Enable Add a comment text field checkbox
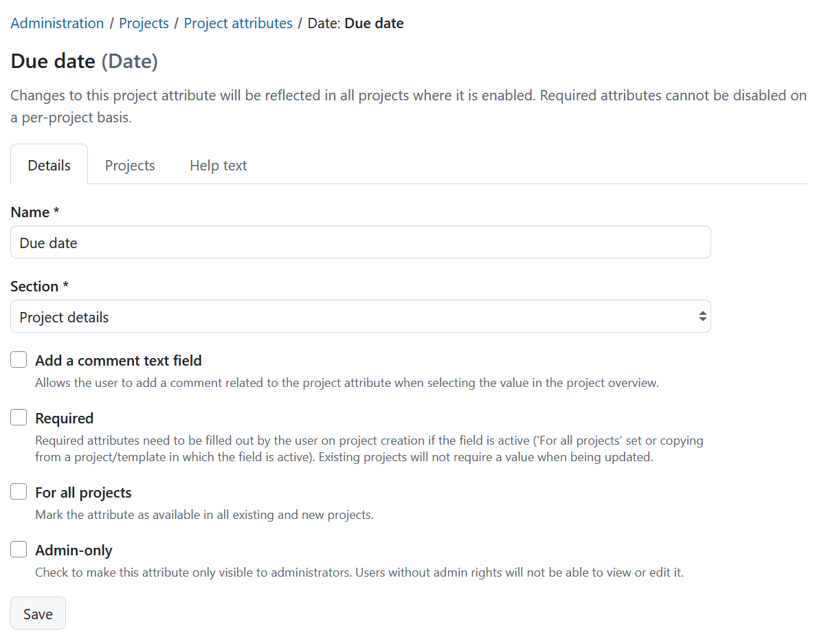The image size is (817, 644). 19,360
